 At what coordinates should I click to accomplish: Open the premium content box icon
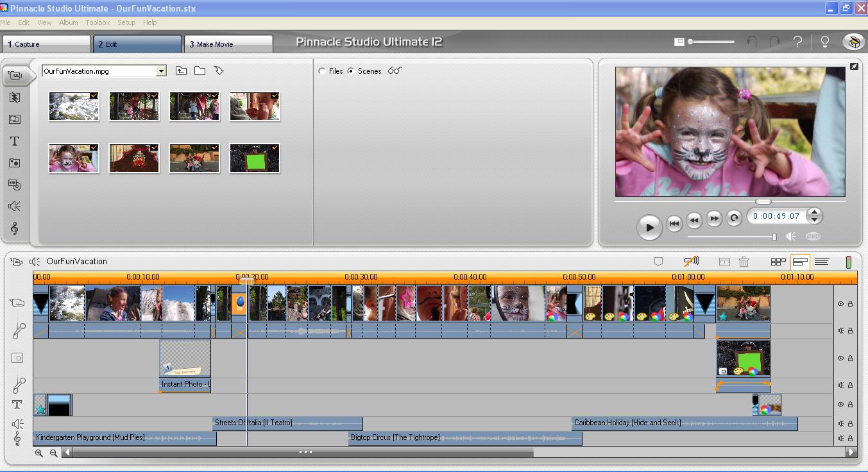tap(853, 42)
